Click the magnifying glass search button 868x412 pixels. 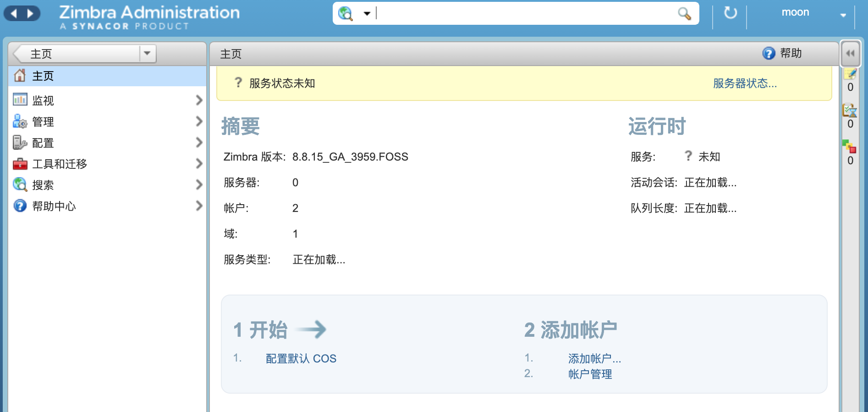pyautogui.click(x=684, y=13)
